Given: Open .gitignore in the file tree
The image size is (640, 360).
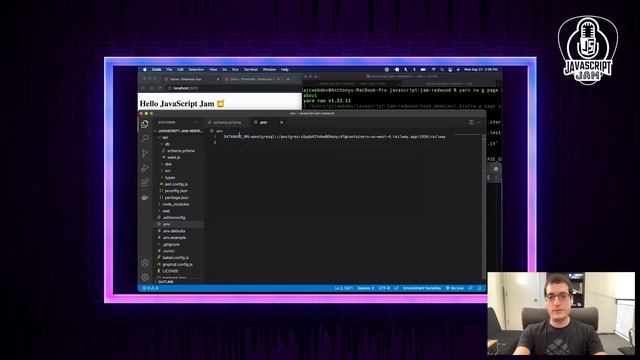Looking at the screenshot, I should pos(171,244).
